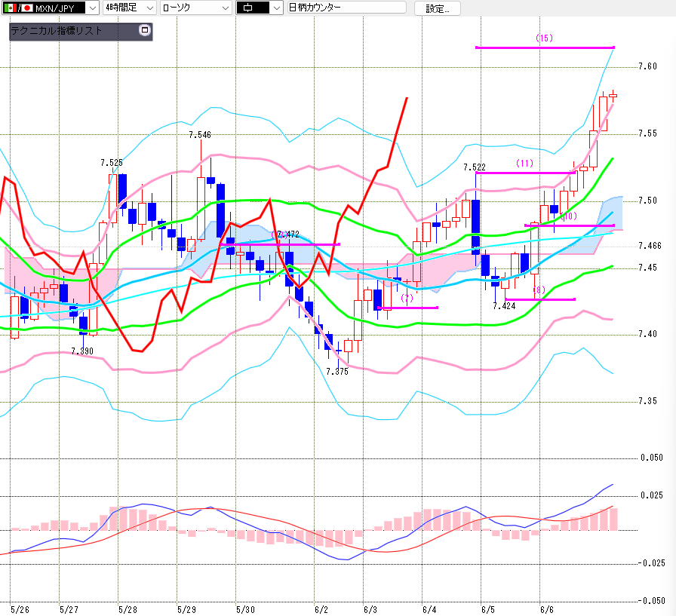Click the 7.50 price axis label
The height and width of the screenshot is (616, 676).
[x=647, y=201]
